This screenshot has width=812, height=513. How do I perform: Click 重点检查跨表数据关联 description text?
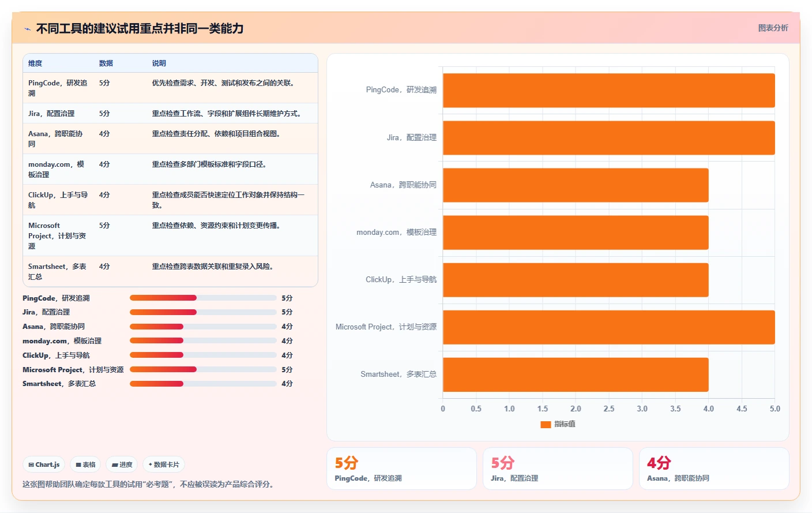point(214,267)
